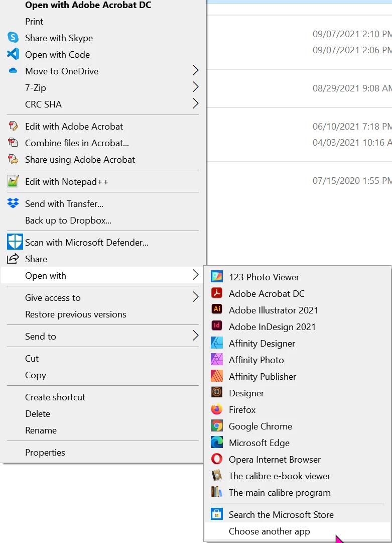The height and width of the screenshot is (543, 392).
Task: Click the Opera browser icon
Action: pos(217,459)
